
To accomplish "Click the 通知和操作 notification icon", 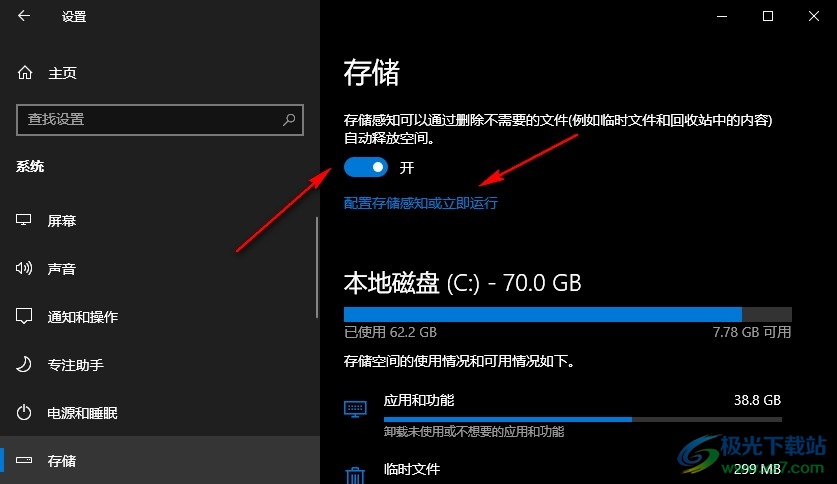I will [23, 316].
